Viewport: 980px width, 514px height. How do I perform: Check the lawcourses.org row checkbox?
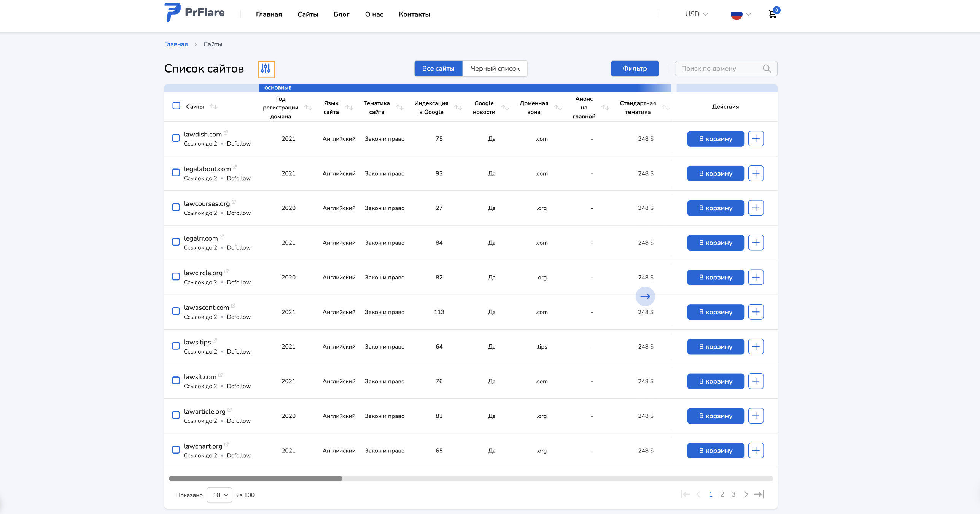tap(176, 207)
